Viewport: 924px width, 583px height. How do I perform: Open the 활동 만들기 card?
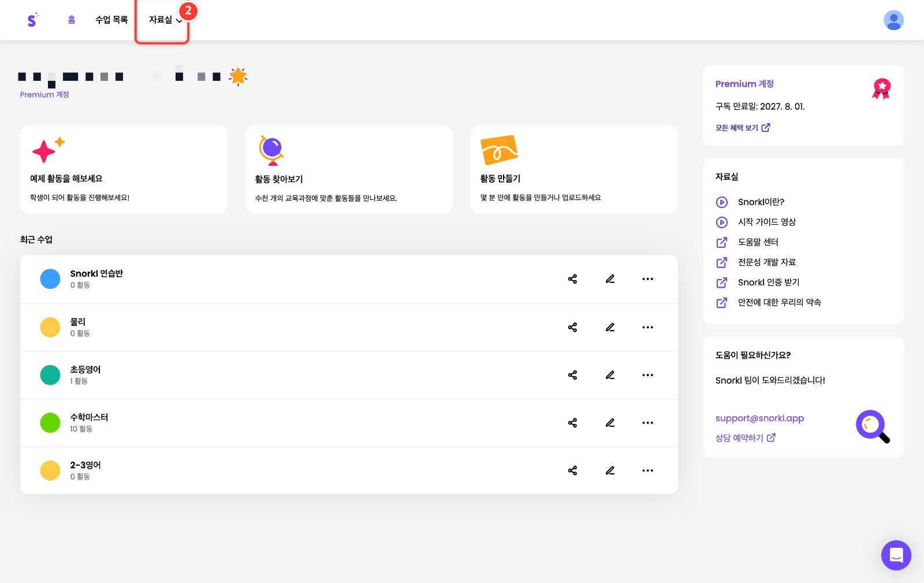tap(574, 169)
